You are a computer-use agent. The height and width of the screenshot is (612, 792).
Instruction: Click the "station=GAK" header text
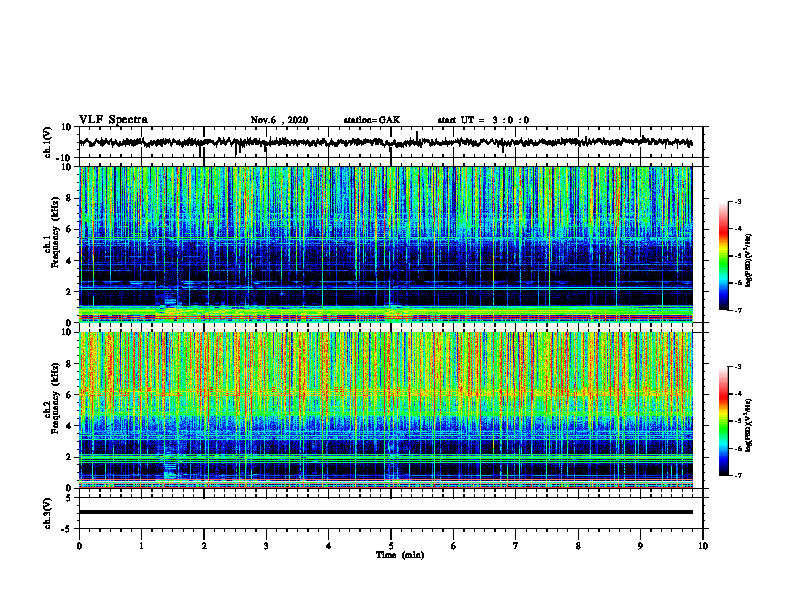[x=372, y=120]
